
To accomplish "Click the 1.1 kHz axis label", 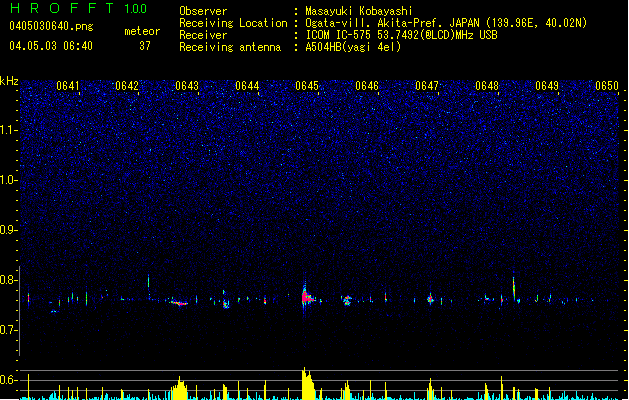I will (8, 130).
